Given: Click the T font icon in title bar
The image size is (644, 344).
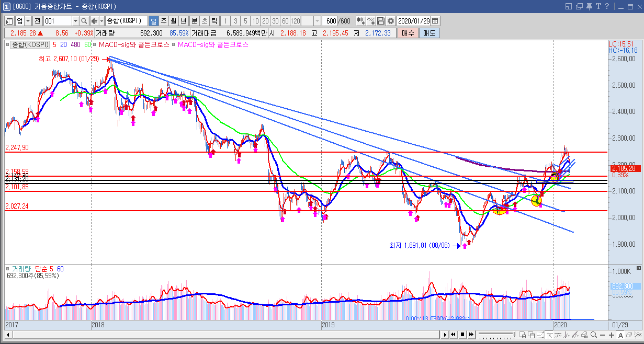Looking at the screenshot, I should (597, 6).
